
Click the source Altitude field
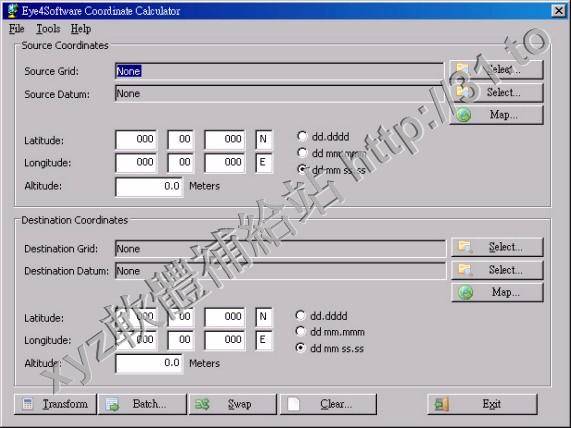149,186
